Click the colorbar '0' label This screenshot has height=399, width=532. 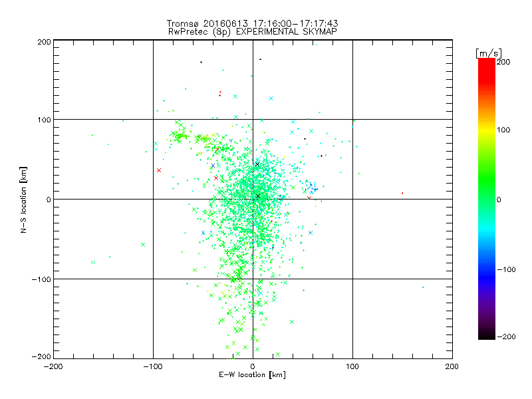[x=499, y=199]
